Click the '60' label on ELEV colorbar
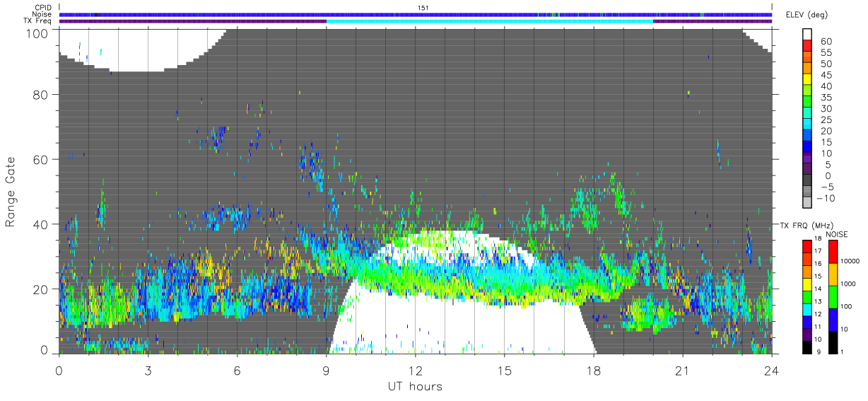Viewport: 868px width, 401px height. pyautogui.click(x=825, y=41)
